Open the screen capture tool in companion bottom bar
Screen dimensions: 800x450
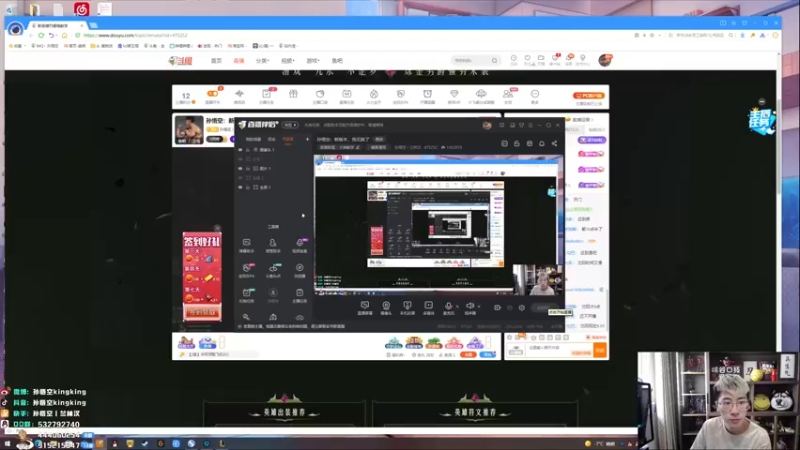point(365,306)
